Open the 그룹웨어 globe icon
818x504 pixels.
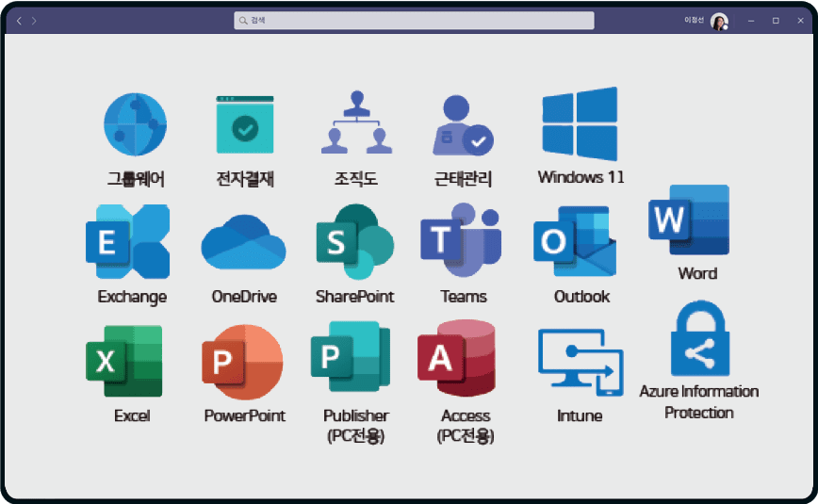pos(135,124)
